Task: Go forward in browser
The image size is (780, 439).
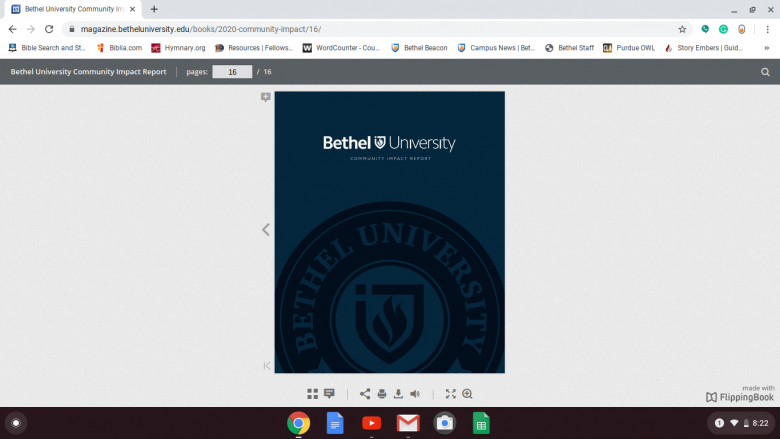Action: pos(31,29)
